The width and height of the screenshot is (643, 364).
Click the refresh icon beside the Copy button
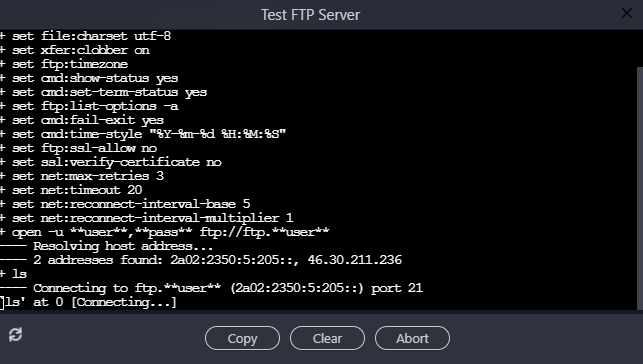click(x=16, y=334)
